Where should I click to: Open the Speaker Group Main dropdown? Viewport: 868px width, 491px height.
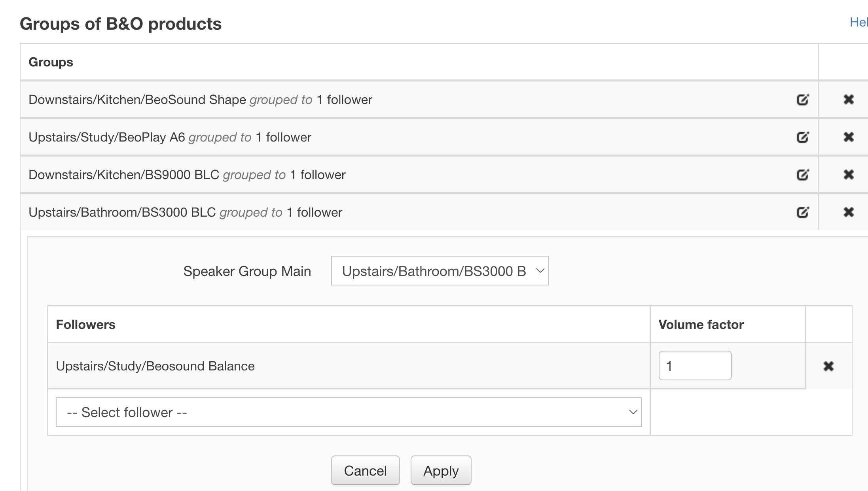(x=440, y=271)
